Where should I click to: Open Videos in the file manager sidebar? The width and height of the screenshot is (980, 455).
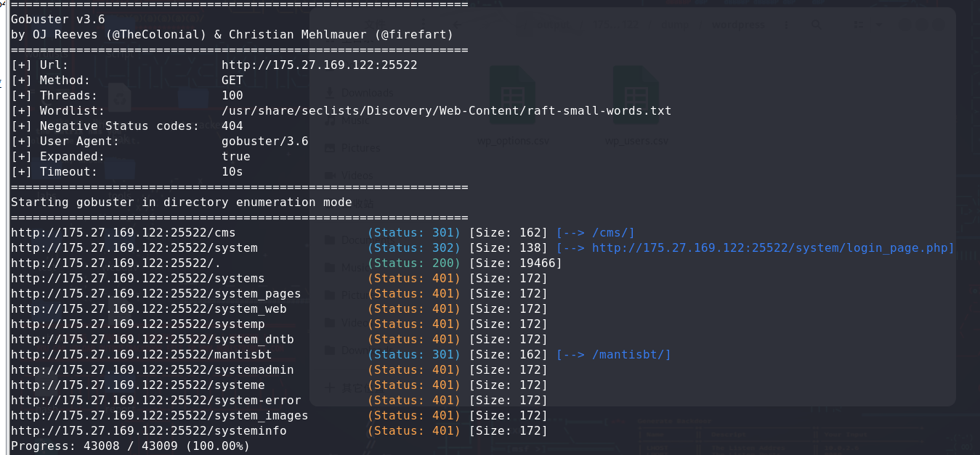[357, 176]
